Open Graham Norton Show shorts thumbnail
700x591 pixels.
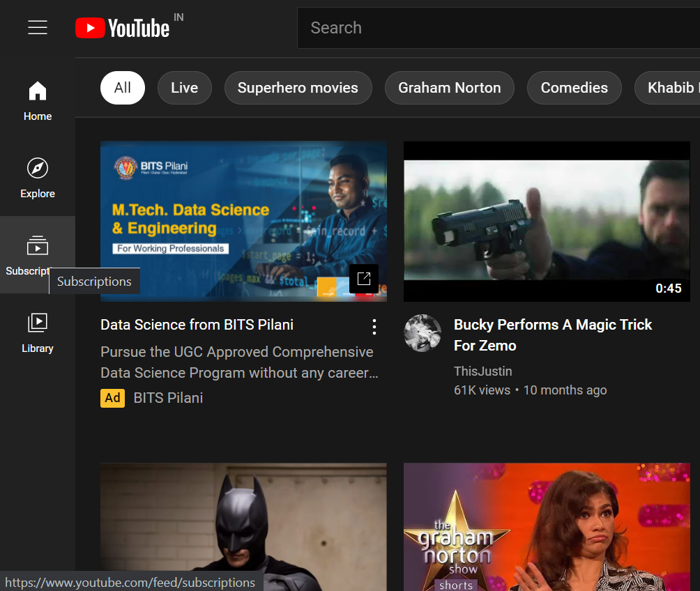(x=547, y=527)
